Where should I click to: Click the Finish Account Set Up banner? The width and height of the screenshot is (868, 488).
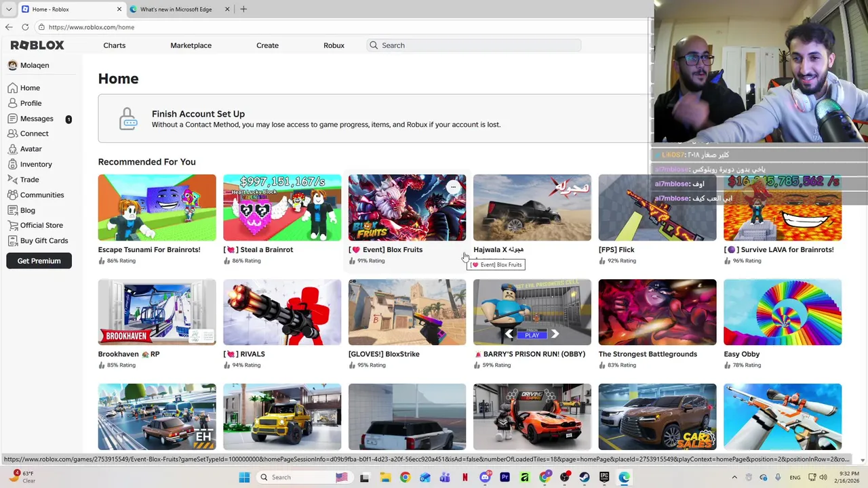(373, 119)
